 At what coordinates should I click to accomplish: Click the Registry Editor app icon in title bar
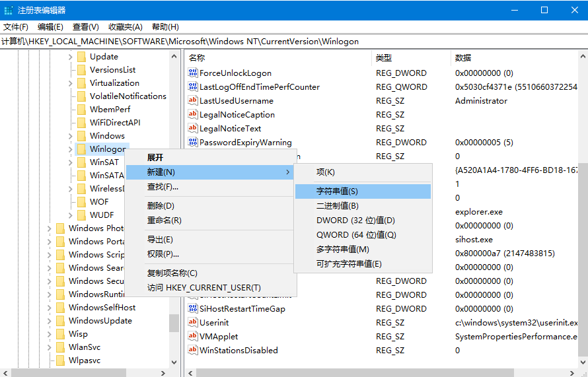(9, 10)
